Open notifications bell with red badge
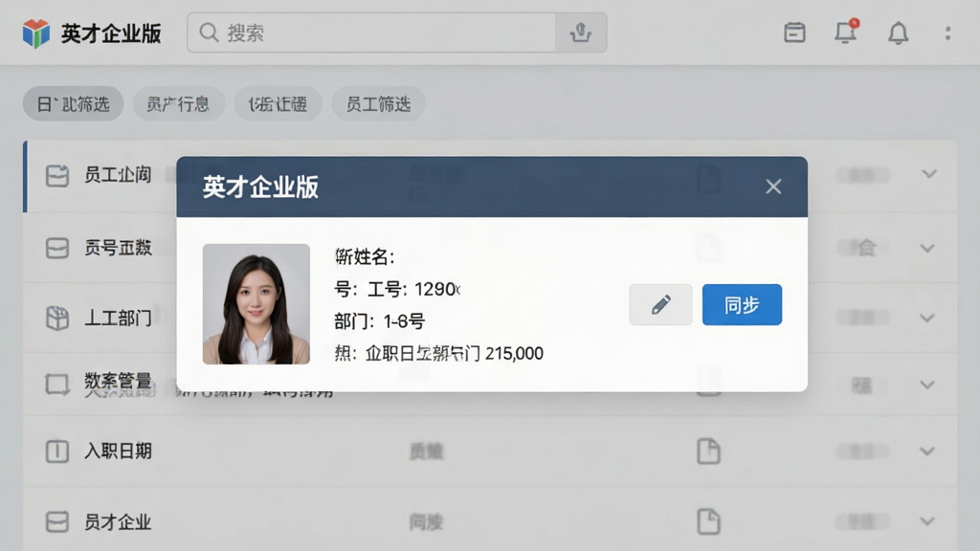980x551 pixels. (x=846, y=32)
